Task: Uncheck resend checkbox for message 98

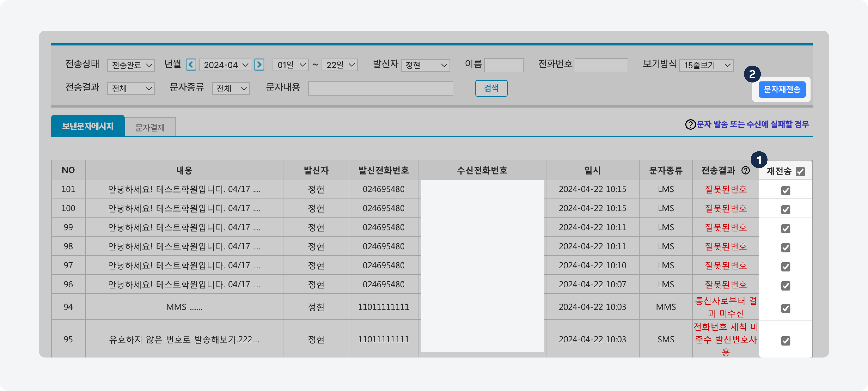Action: click(786, 248)
